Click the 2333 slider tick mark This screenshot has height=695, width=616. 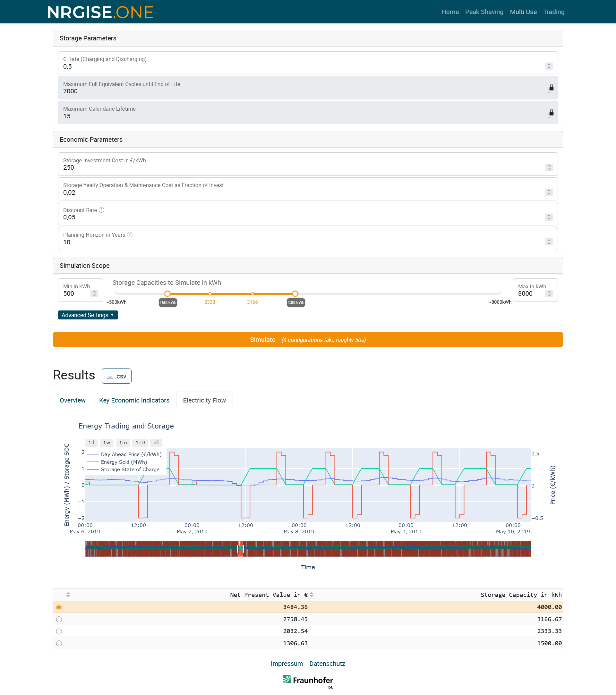click(x=210, y=294)
